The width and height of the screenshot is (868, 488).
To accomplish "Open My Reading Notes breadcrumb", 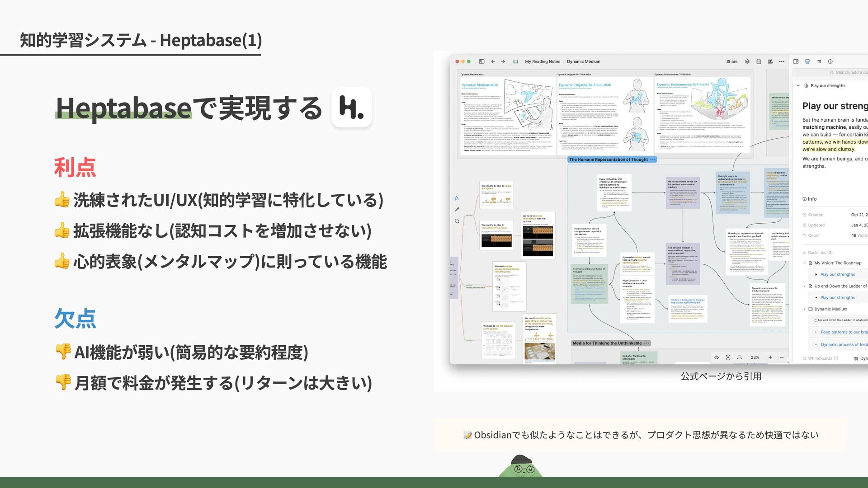I will pos(542,61).
